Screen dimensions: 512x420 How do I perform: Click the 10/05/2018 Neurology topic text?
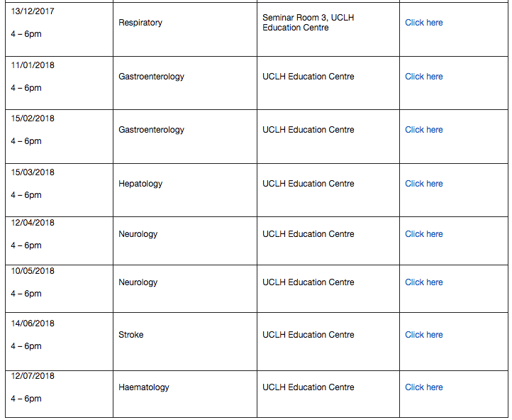point(138,282)
